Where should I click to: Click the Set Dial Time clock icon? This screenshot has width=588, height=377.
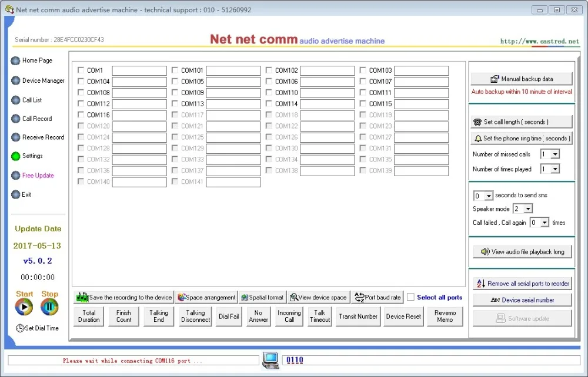(x=20, y=328)
